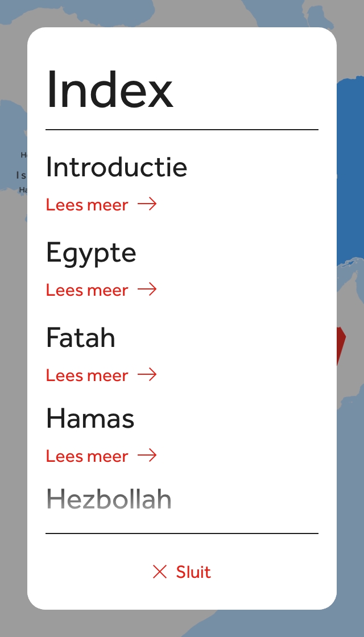364x637 pixels.
Task: Click the Index title heading
Action: [109, 89]
